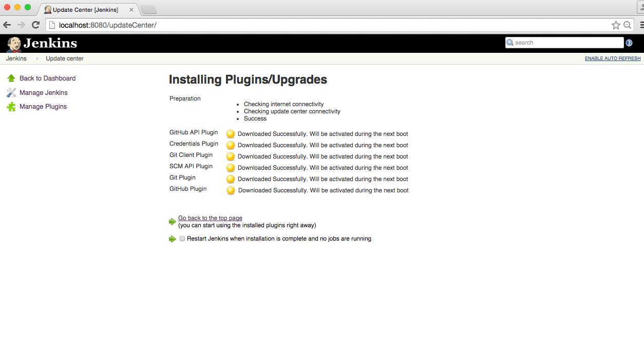Click the browser reload page icon
The height and width of the screenshot is (355, 644).
35,25
